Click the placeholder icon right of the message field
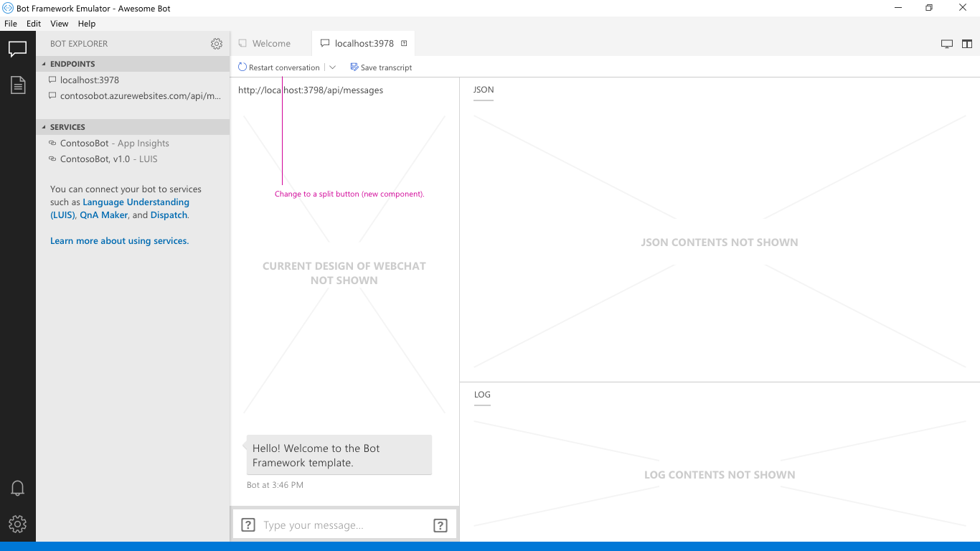 [440, 525]
